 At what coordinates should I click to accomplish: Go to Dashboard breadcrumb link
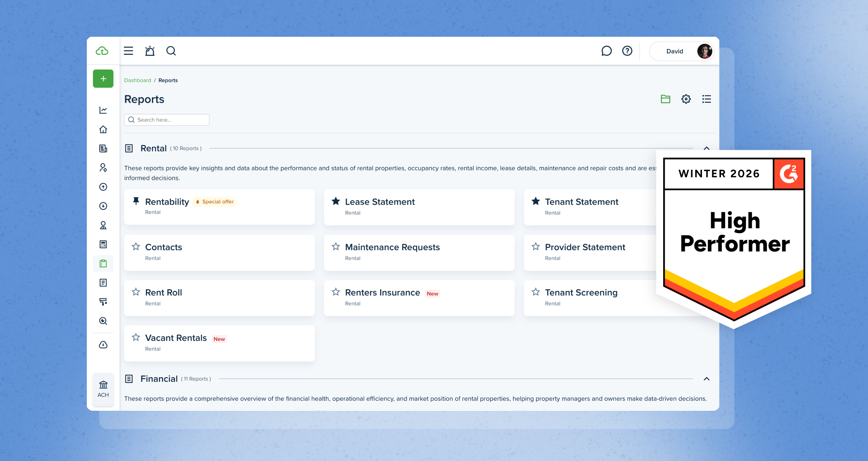click(138, 80)
